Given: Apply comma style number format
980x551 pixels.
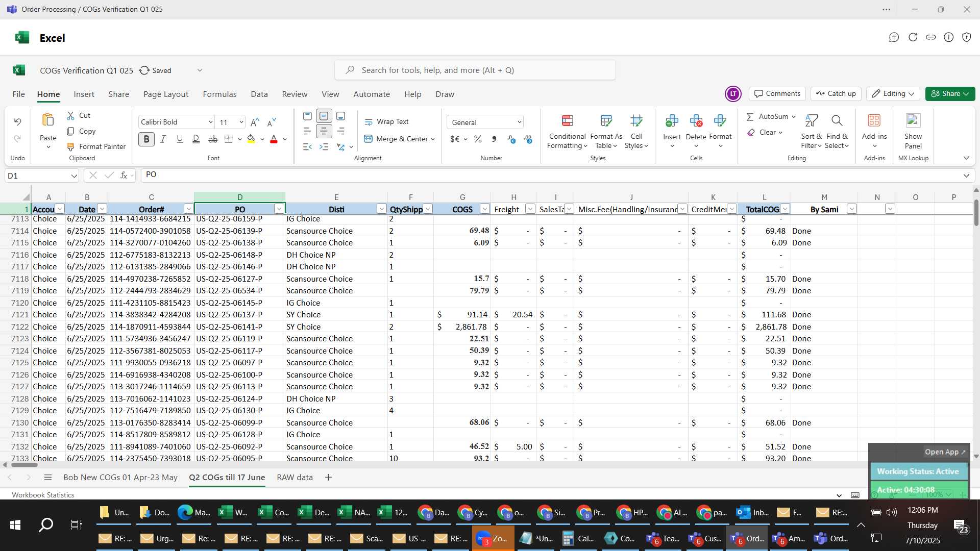Looking at the screenshot, I should coord(494,139).
